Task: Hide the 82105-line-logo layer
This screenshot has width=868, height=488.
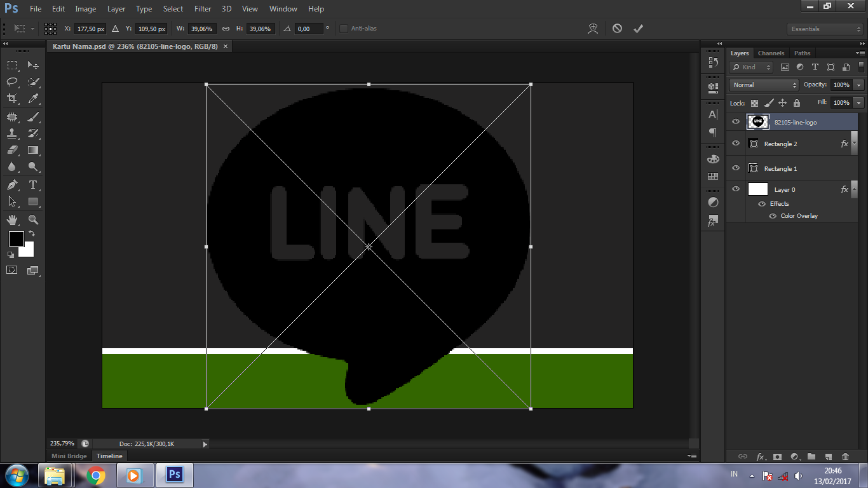Action: (x=736, y=121)
